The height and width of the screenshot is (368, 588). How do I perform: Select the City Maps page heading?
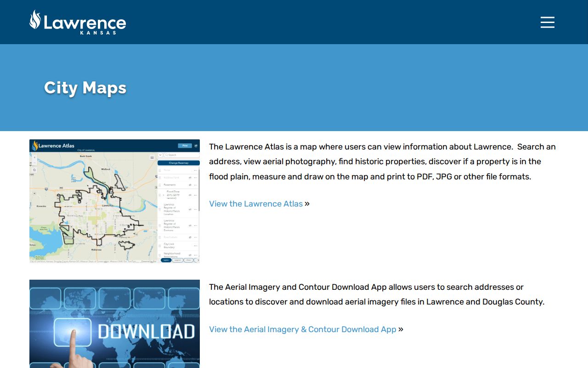(85, 87)
